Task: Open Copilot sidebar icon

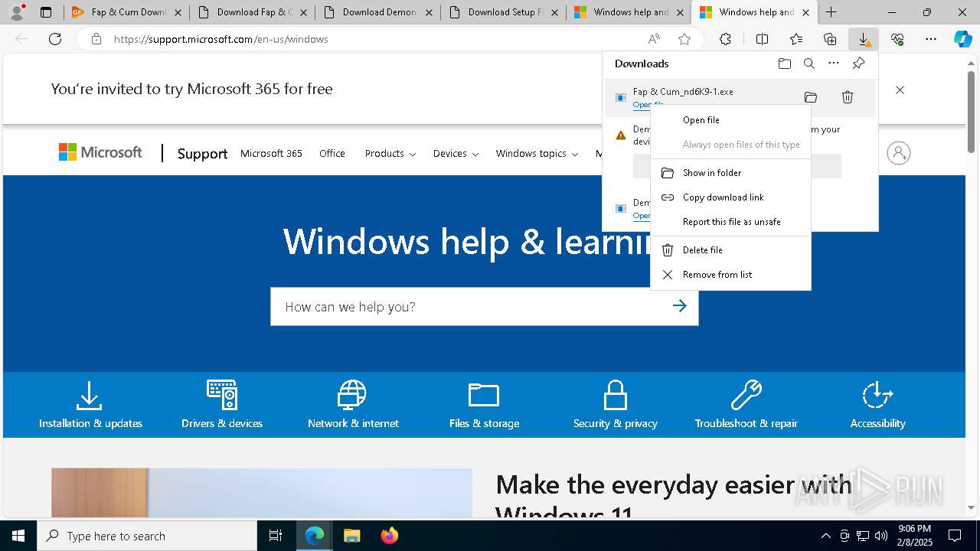Action: (963, 39)
